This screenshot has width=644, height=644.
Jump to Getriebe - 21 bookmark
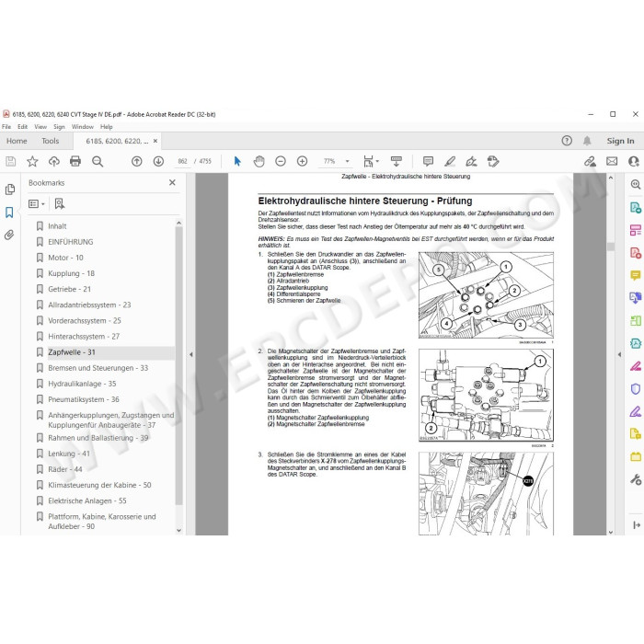coord(69,289)
